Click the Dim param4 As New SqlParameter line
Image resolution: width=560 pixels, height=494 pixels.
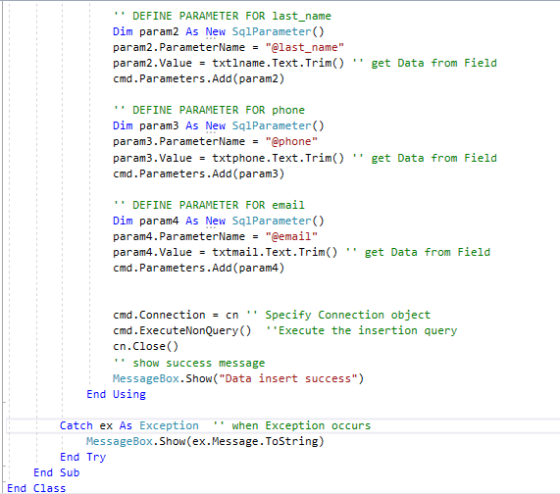pos(219,221)
